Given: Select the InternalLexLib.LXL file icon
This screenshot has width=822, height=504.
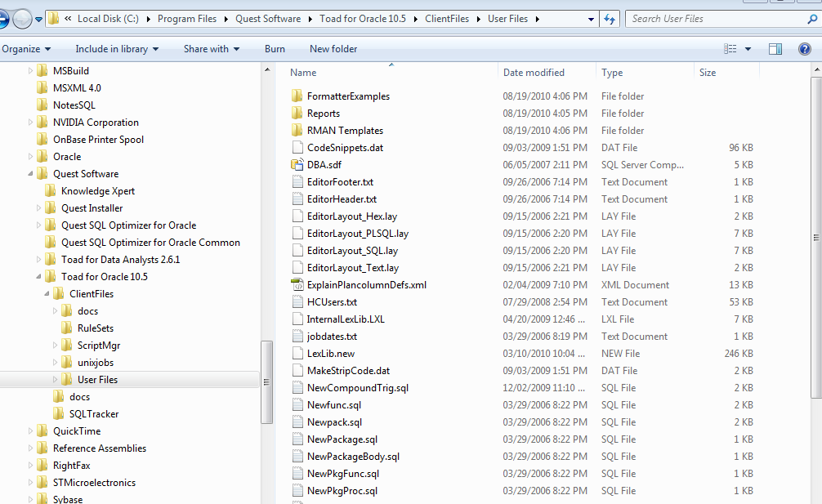Looking at the screenshot, I should coord(297,319).
